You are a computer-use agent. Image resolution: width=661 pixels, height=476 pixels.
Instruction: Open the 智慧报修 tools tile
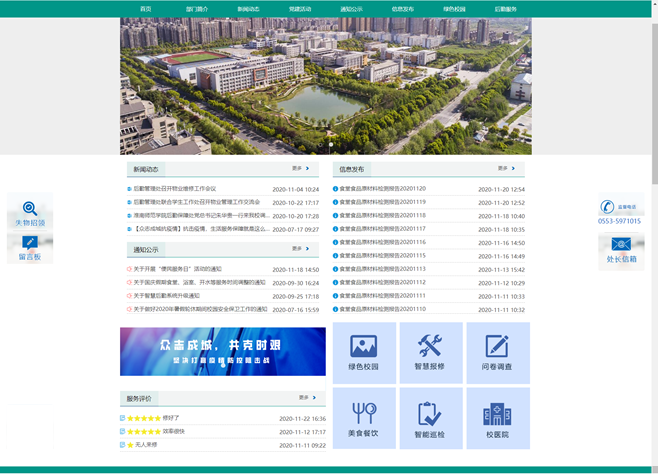430,353
